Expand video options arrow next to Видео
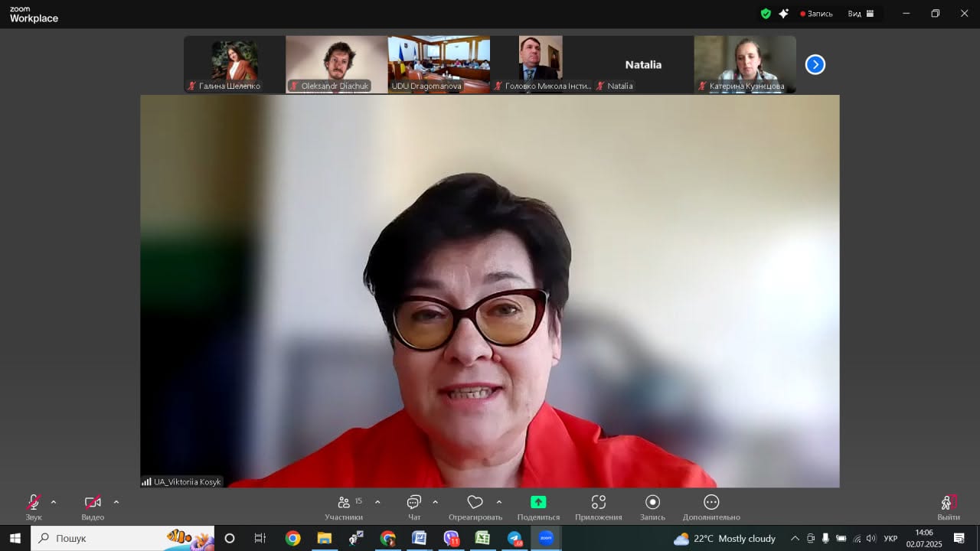 tap(116, 503)
